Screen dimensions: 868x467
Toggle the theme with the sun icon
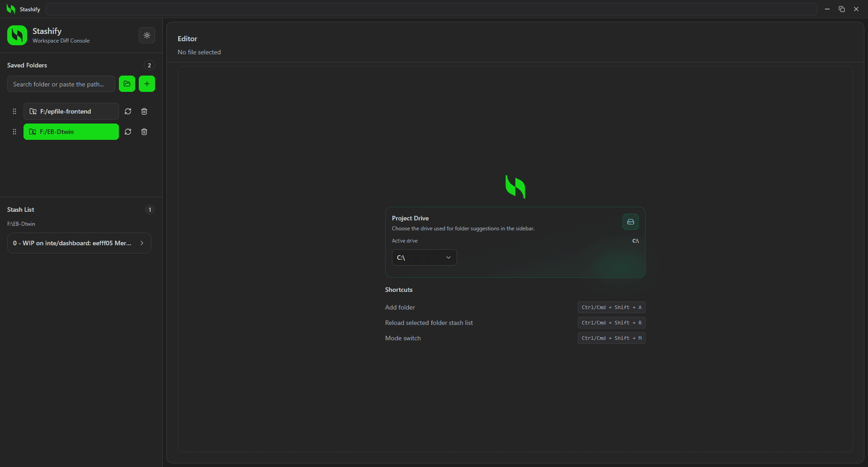(x=146, y=35)
